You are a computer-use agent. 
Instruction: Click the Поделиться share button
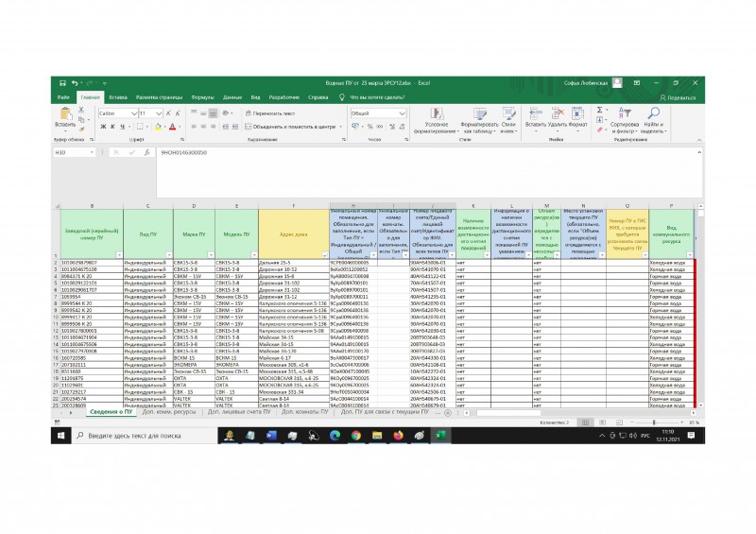click(x=678, y=97)
